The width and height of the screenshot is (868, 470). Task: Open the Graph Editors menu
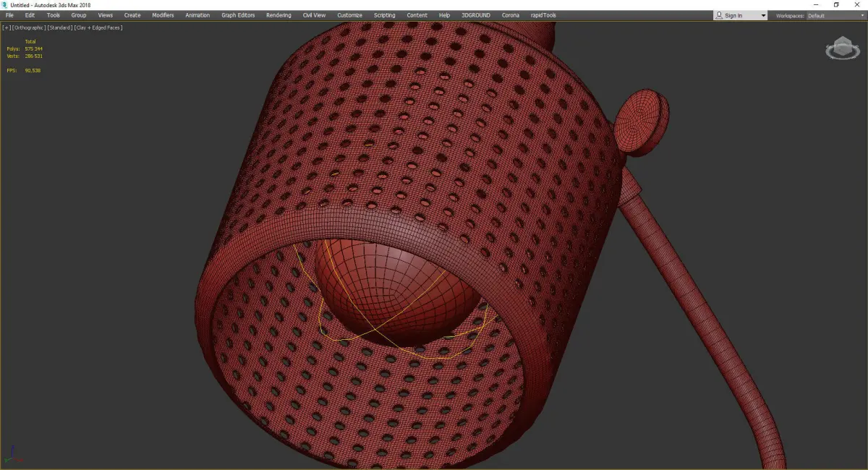pos(238,15)
